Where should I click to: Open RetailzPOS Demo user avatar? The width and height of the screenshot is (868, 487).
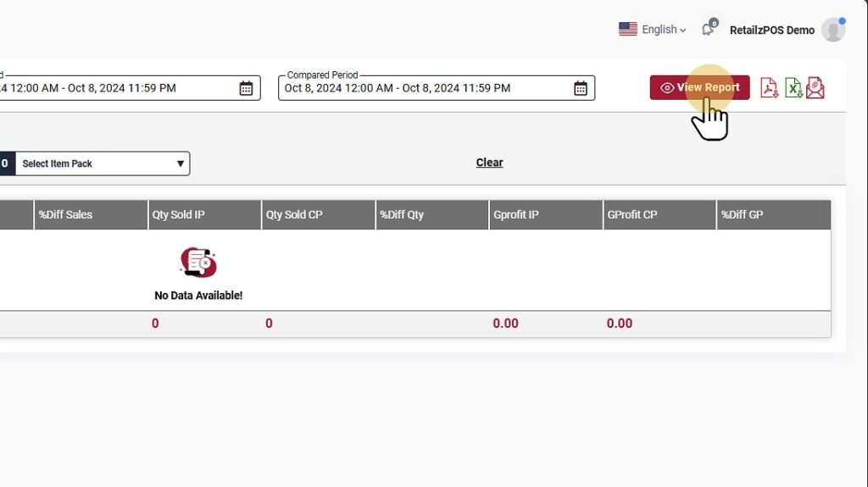(833, 30)
